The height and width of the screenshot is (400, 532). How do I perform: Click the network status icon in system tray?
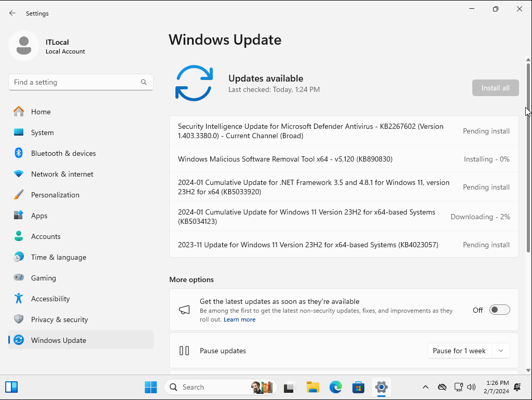[459, 387]
